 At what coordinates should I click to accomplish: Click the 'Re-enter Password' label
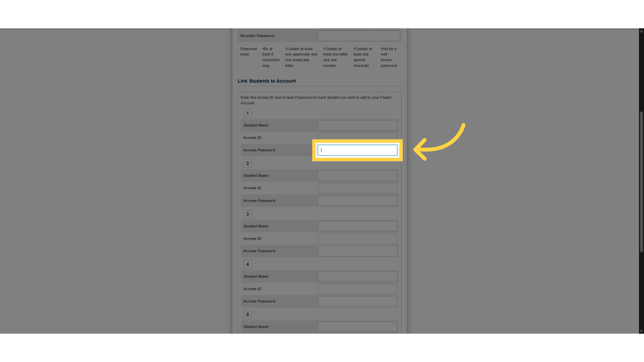click(x=257, y=36)
